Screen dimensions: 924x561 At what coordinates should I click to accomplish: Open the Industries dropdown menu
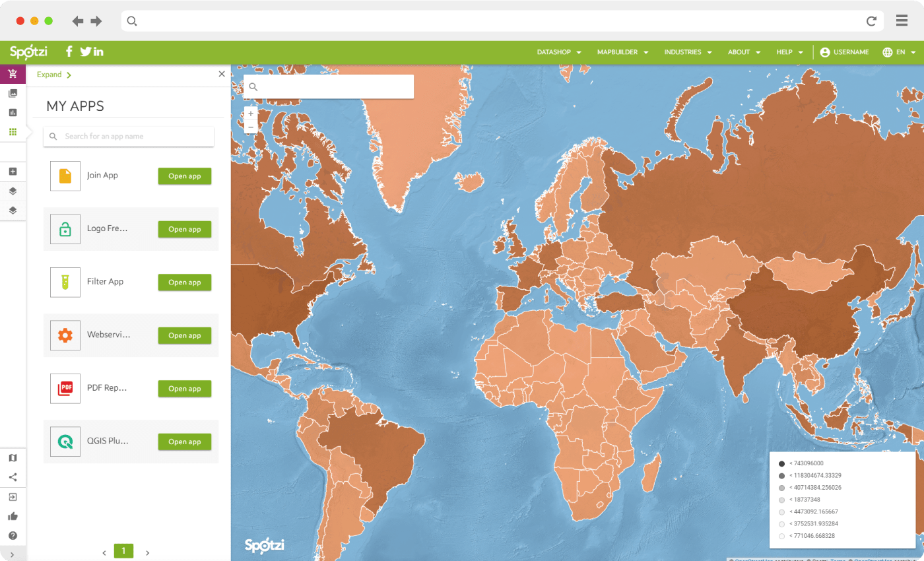pyautogui.click(x=688, y=52)
